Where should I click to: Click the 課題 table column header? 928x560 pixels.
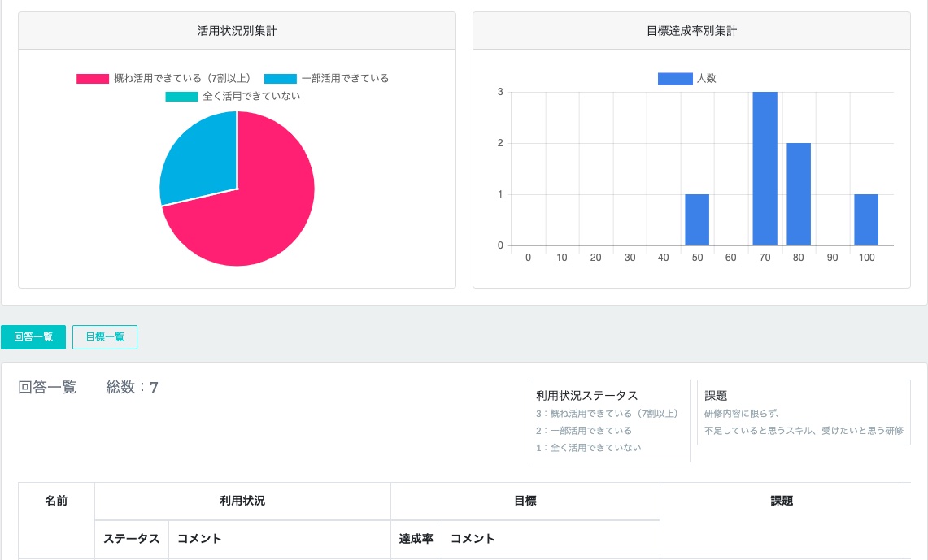coord(781,501)
